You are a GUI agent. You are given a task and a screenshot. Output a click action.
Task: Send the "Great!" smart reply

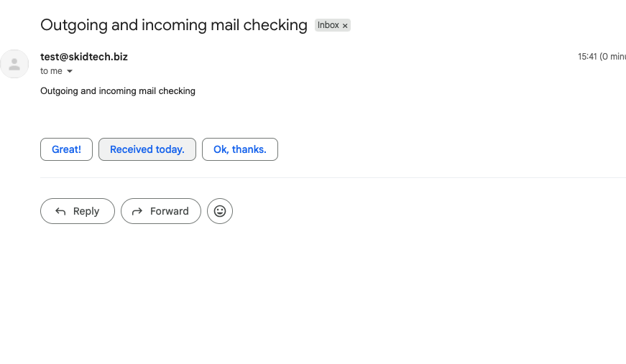(x=66, y=149)
